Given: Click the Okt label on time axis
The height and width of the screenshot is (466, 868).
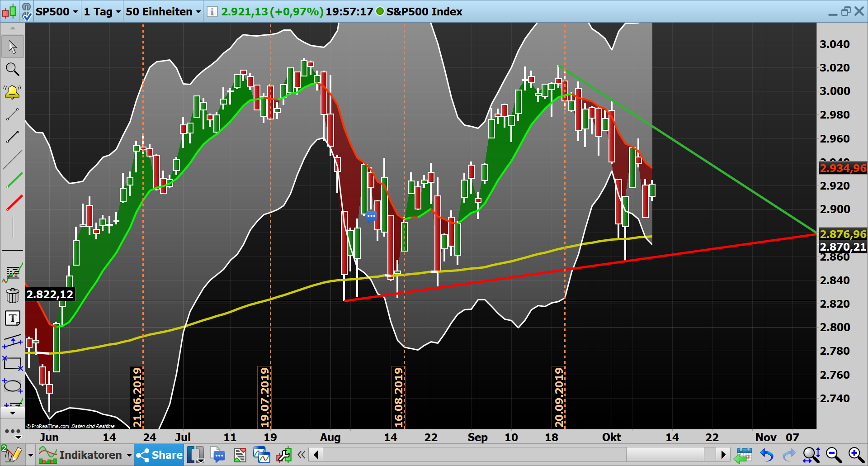Looking at the screenshot, I should click(611, 437).
